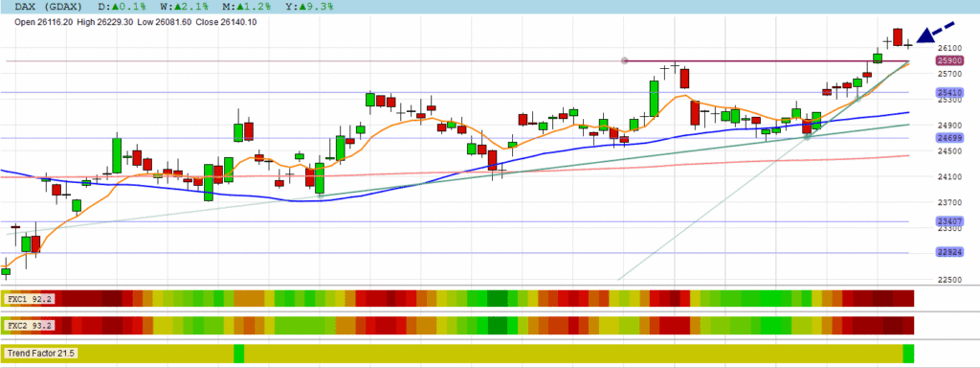Click the last red candlestick near 26100
Screen dimensions: 980x368
898,37
